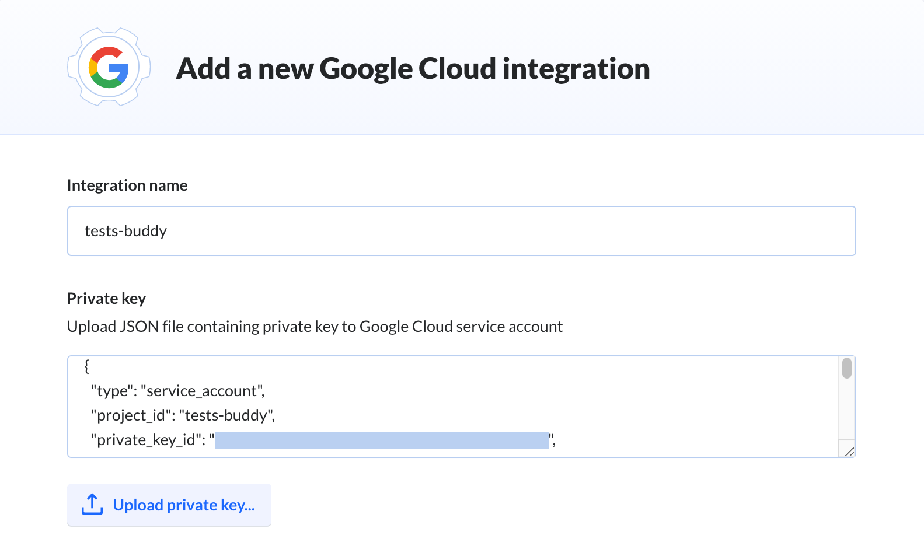
Task: Click the highlighted private_key_id value
Action: point(382,440)
